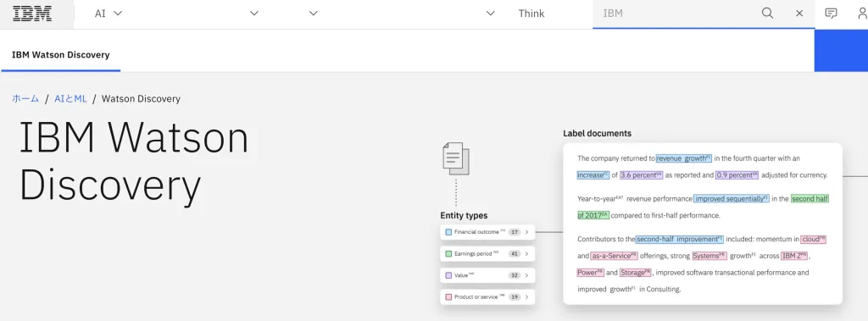
Task: Click the green Earnings period swatch
Action: coord(448,254)
